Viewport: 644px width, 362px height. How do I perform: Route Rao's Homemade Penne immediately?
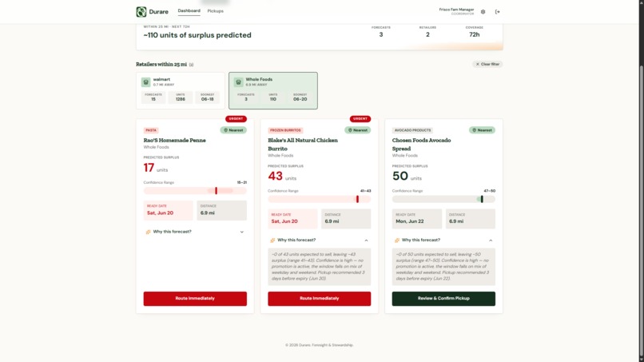(195, 299)
